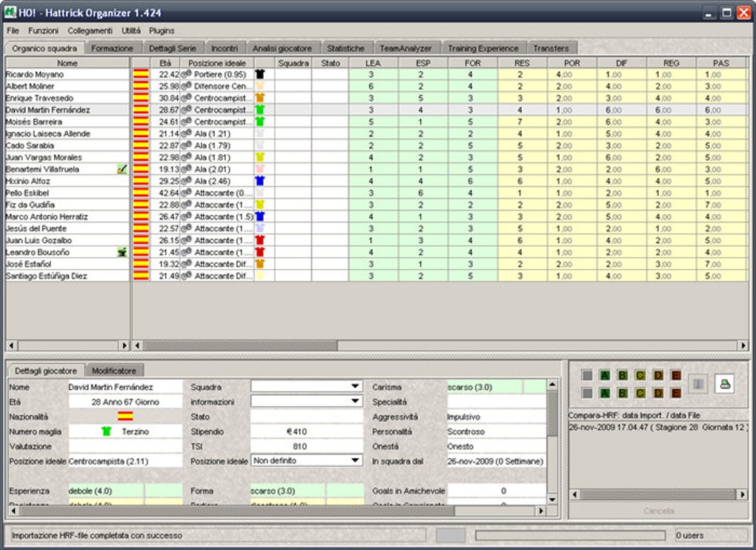Click the orange jersey icon for Enrique Travesedo

tap(260, 98)
